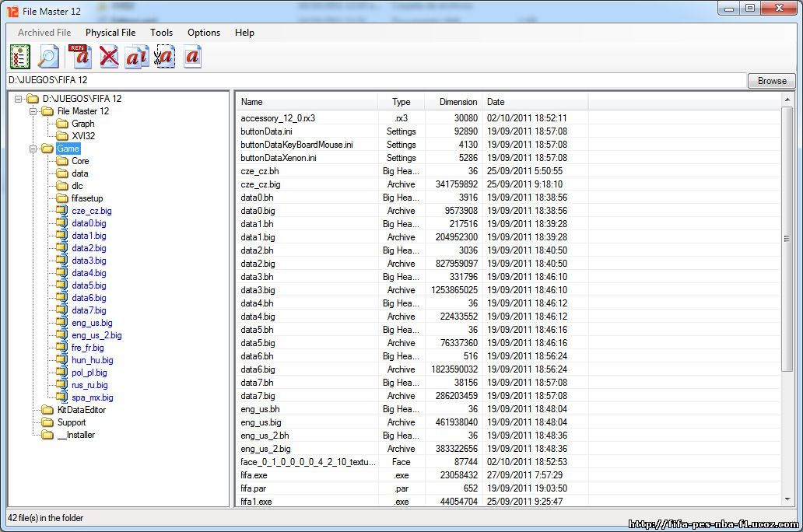Click the dlc folder icon
Screen dimensions: 803x532
tap(62, 186)
